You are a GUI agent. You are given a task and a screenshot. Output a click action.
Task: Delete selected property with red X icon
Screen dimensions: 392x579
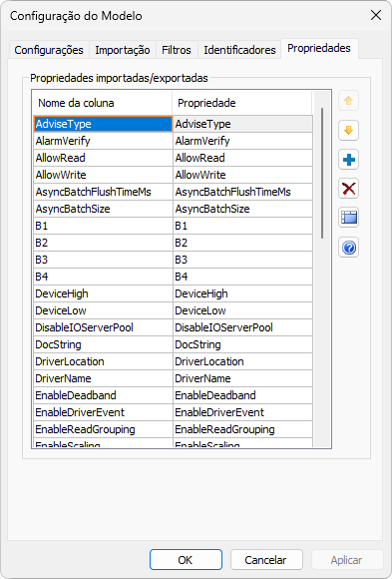point(348,189)
